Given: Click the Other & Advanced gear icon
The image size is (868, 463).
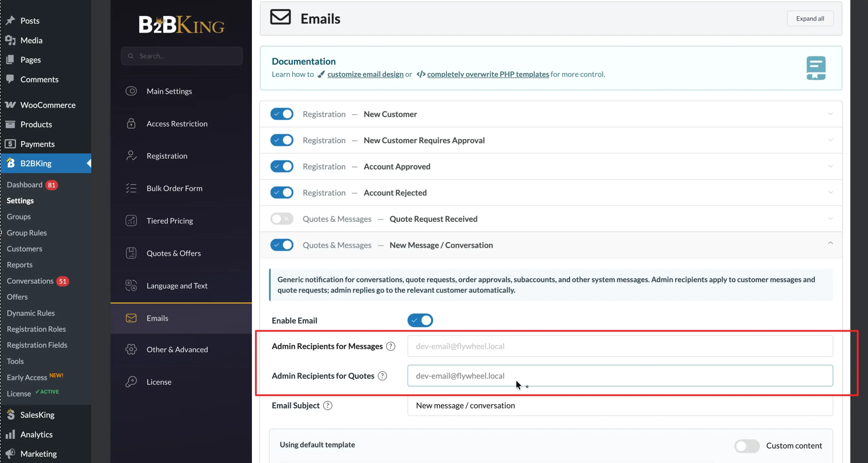Looking at the screenshot, I should [x=131, y=349].
